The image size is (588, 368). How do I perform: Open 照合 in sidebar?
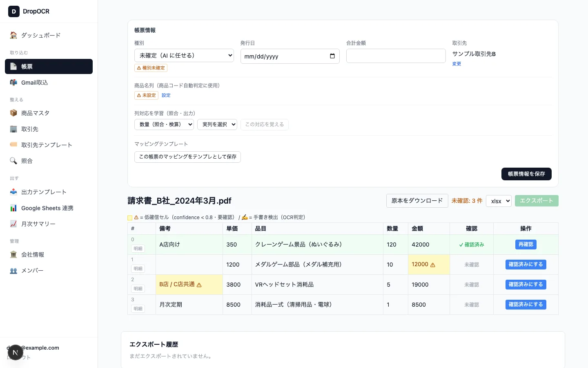point(49,161)
